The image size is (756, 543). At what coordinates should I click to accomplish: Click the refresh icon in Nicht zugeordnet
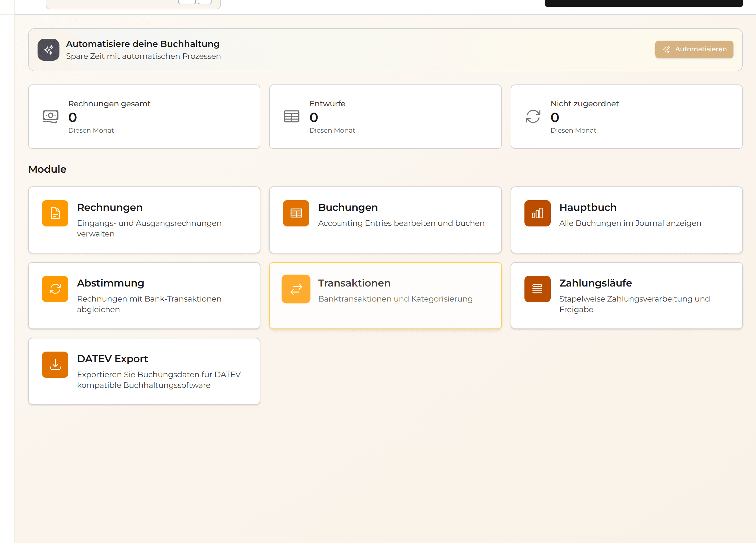coord(533,117)
